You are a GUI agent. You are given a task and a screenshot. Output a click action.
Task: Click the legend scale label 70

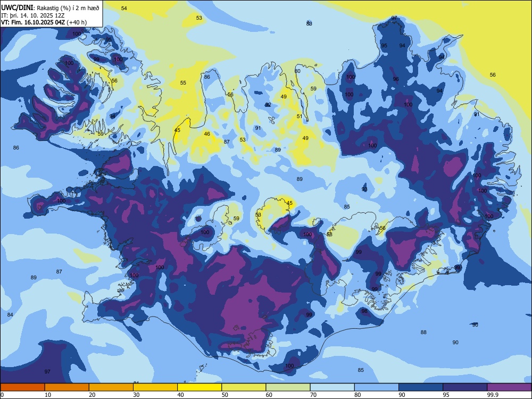click(x=313, y=395)
